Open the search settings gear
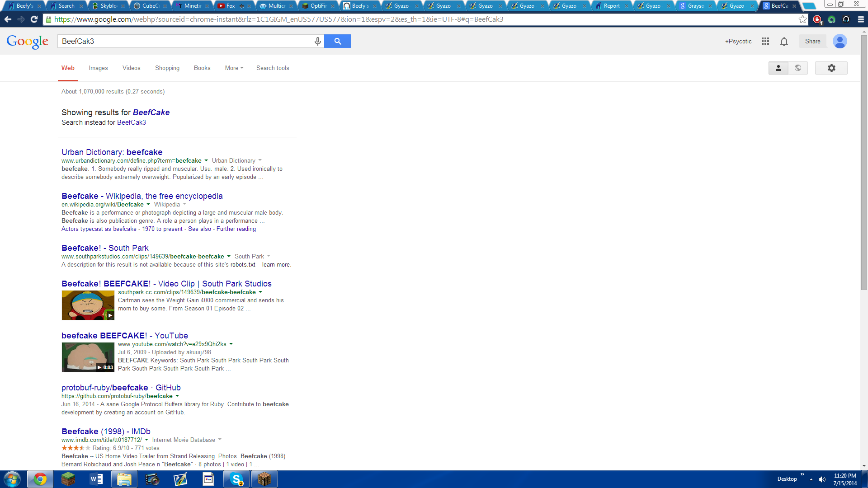868x488 pixels. click(x=831, y=68)
